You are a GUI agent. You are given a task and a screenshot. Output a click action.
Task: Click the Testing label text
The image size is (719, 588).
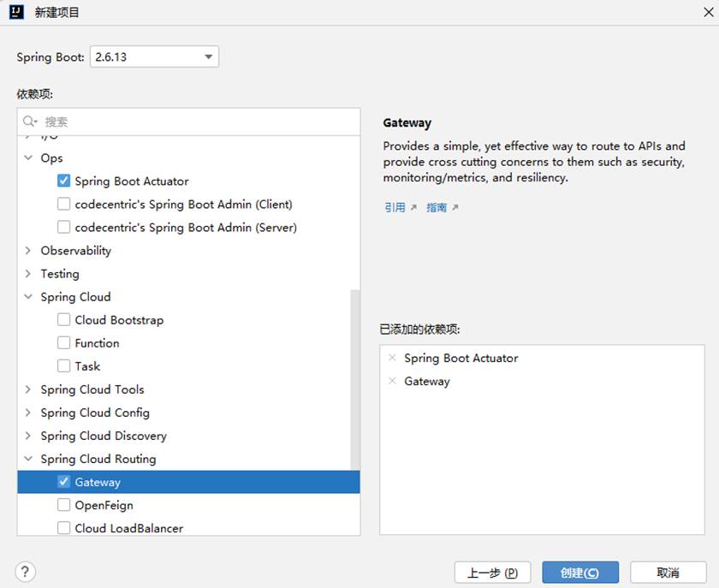pos(60,273)
